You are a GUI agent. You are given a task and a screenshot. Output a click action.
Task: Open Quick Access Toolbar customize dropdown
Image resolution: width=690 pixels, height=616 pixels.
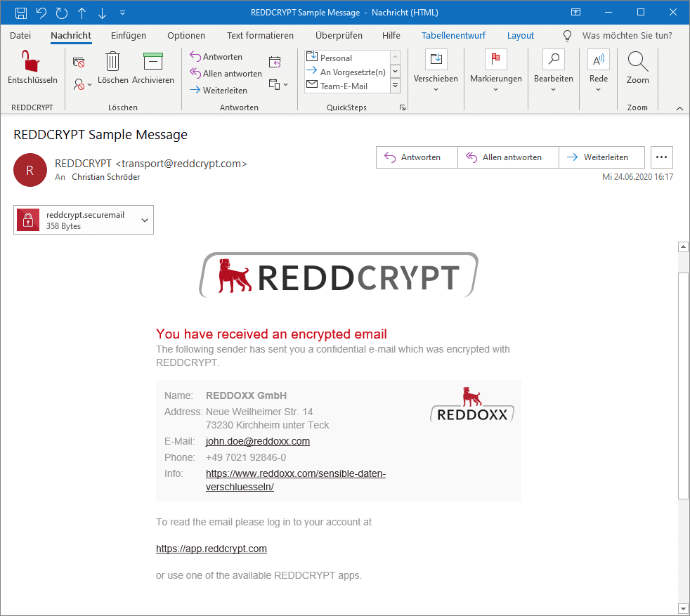(x=122, y=13)
